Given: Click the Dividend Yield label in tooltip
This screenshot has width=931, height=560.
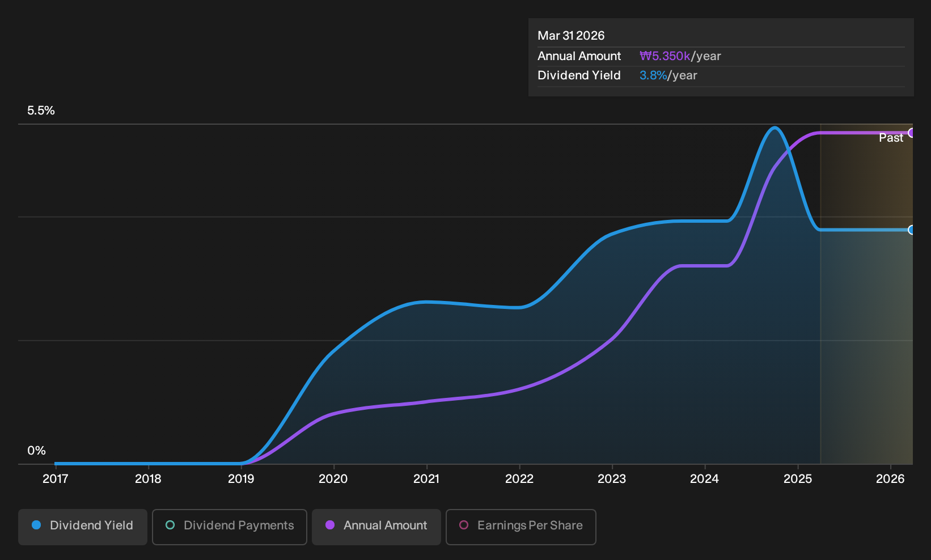Looking at the screenshot, I should [579, 75].
